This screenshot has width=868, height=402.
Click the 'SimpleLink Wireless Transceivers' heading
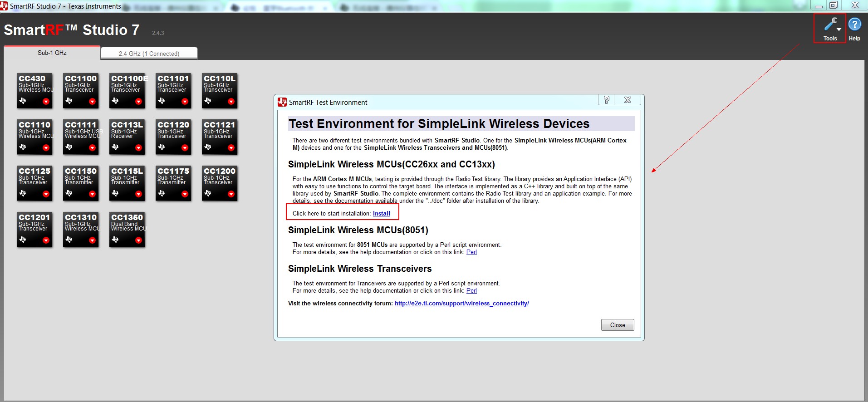coord(360,269)
